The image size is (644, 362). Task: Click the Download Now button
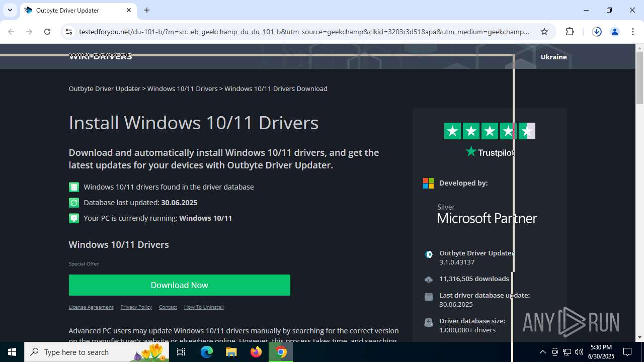[x=180, y=285]
